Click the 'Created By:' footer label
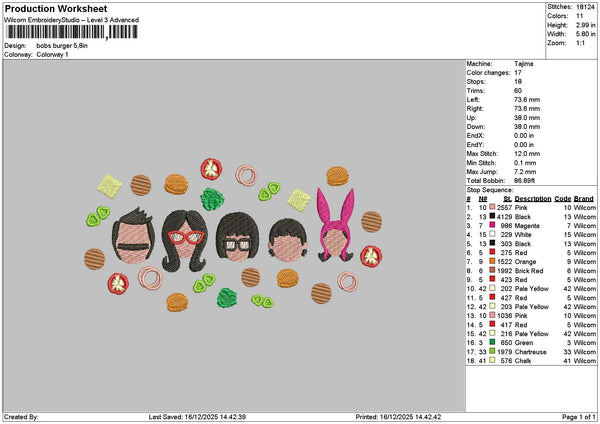Image resolution: width=600 pixels, height=424 pixels. pos(21,417)
